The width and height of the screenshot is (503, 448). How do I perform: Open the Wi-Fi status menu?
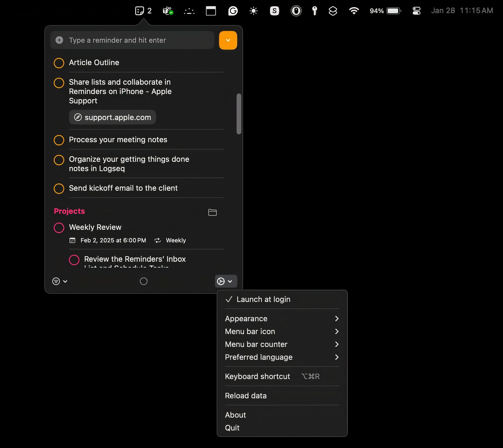[354, 11]
